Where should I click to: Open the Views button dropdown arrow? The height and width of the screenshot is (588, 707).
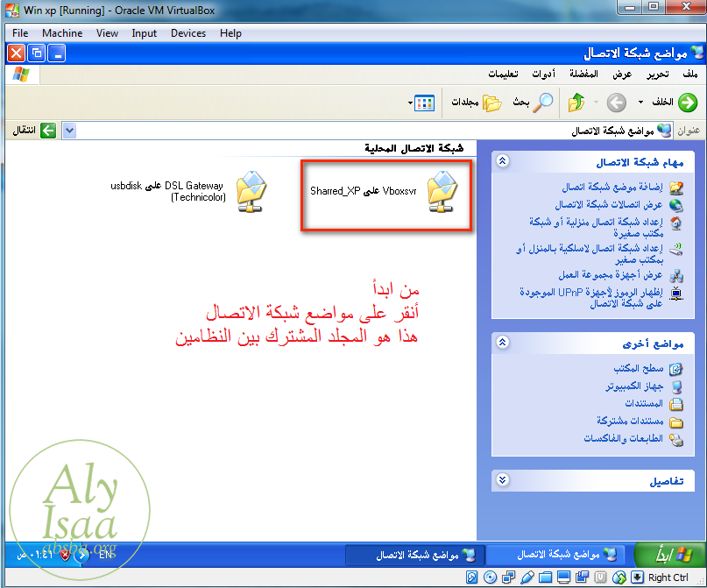tap(411, 103)
